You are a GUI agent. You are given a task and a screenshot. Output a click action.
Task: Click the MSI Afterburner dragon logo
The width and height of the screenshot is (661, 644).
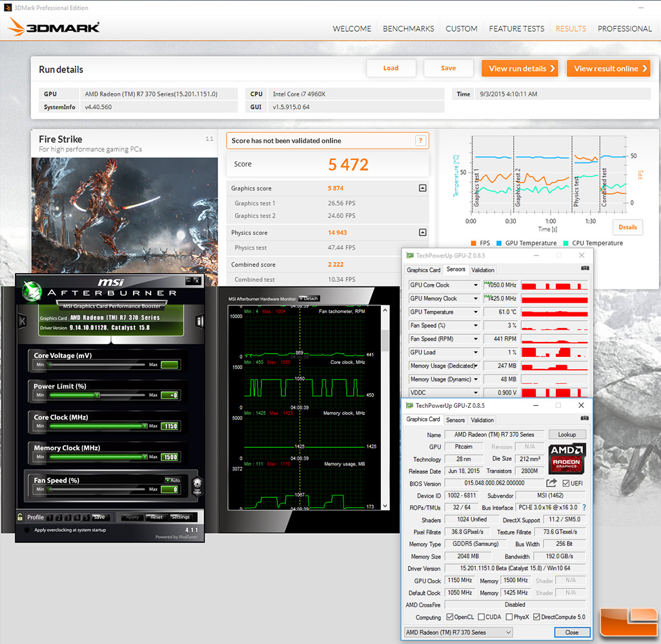click(32, 292)
